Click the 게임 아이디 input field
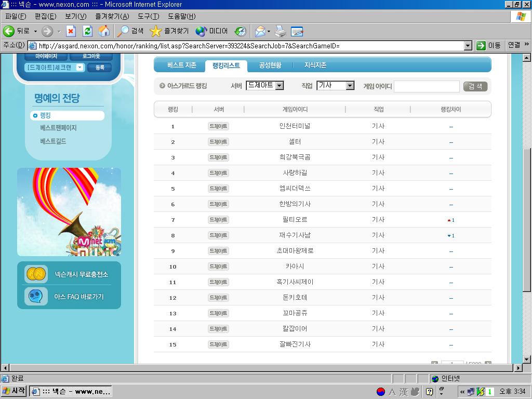Image resolution: width=532 pixels, height=399 pixels. click(x=427, y=86)
